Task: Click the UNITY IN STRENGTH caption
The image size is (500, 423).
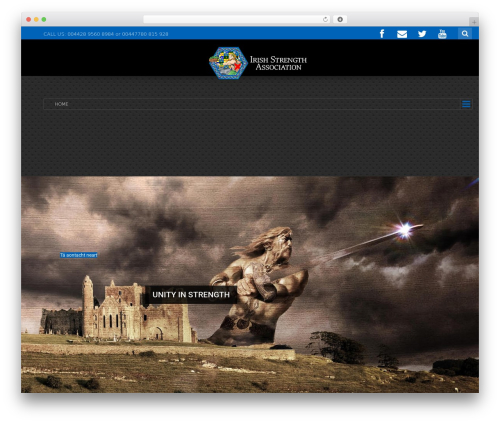Action: [191, 295]
